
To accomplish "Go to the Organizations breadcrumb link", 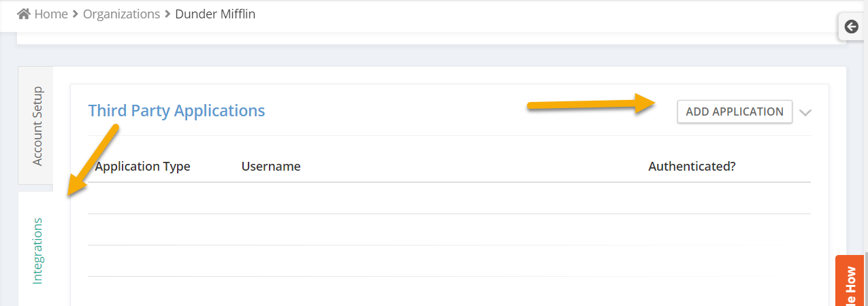I will (x=121, y=14).
